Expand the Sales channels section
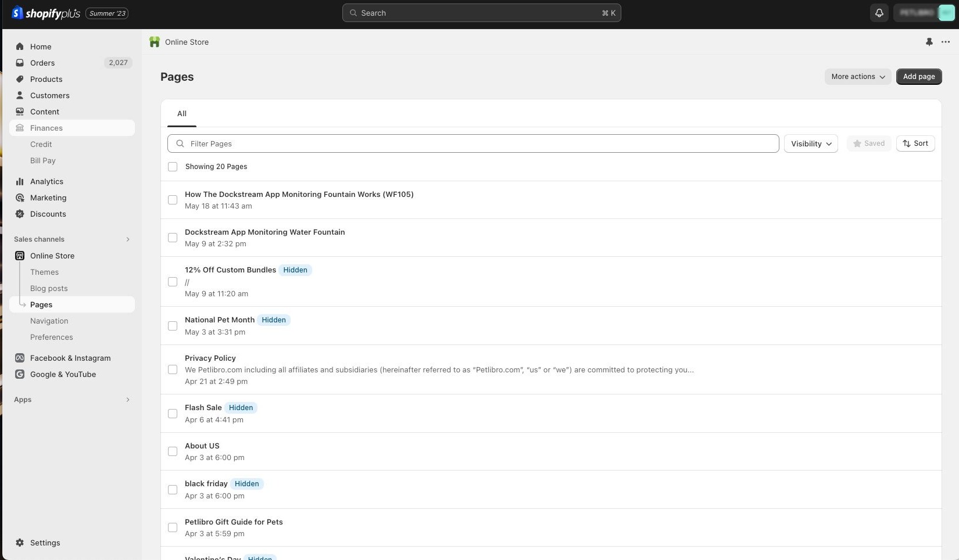The width and height of the screenshot is (959, 560). (128, 239)
